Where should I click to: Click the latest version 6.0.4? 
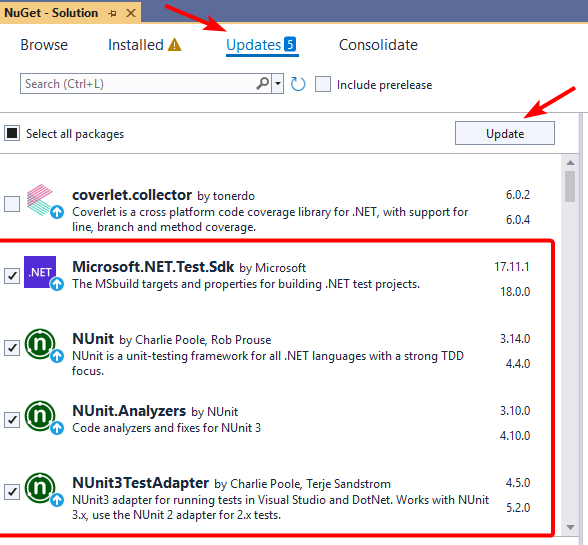point(518,219)
